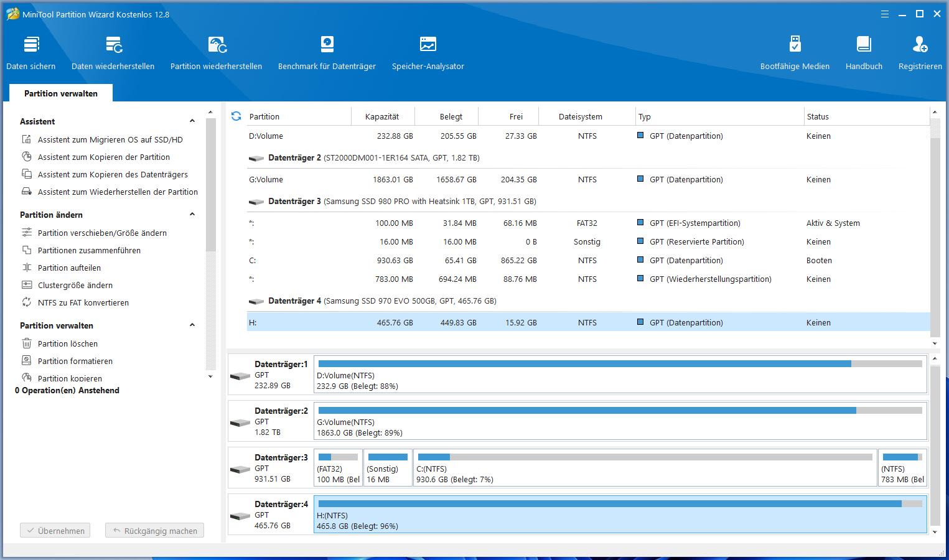Click left panel scrollbar down arrow
This screenshot has height=560, width=949.
pyautogui.click(x=210, y=376)
